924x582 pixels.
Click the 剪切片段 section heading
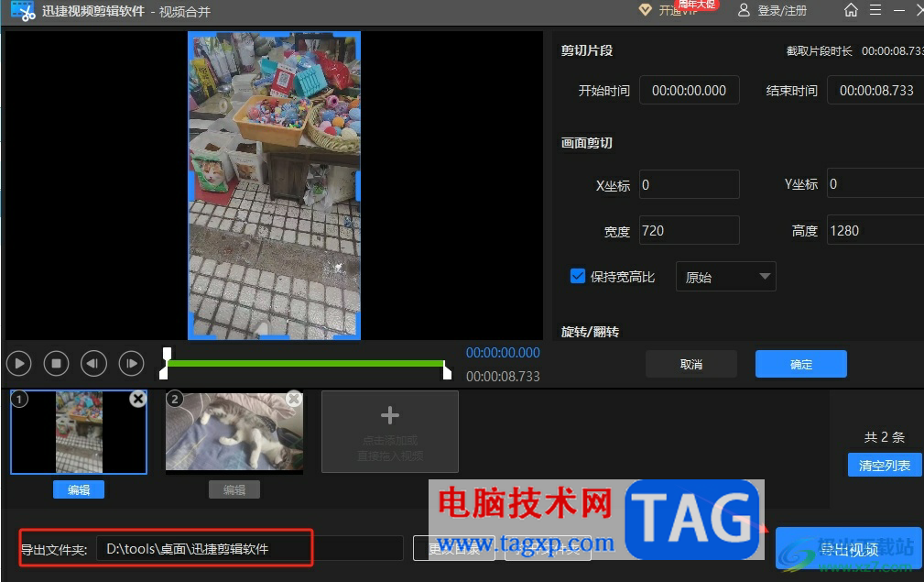pos(587,50)
